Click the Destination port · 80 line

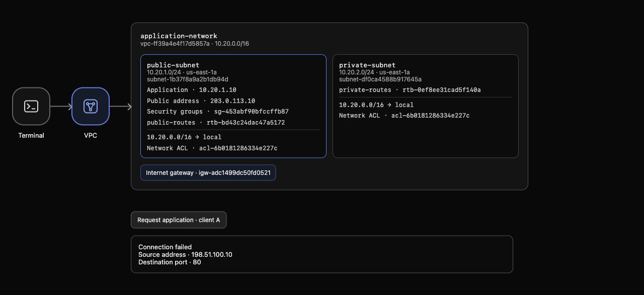click(x=170, y=262)
